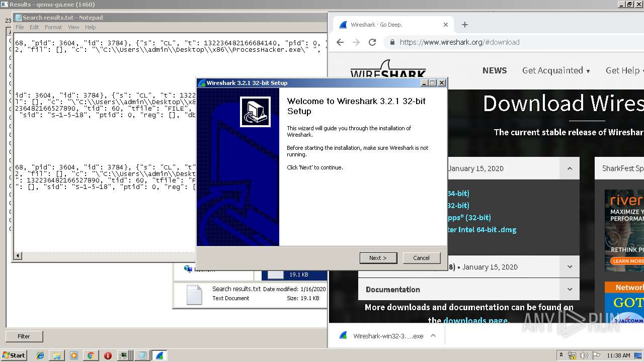
Task: Open the downloads page link
Action: pyautogui.click(x=475, y=320)
